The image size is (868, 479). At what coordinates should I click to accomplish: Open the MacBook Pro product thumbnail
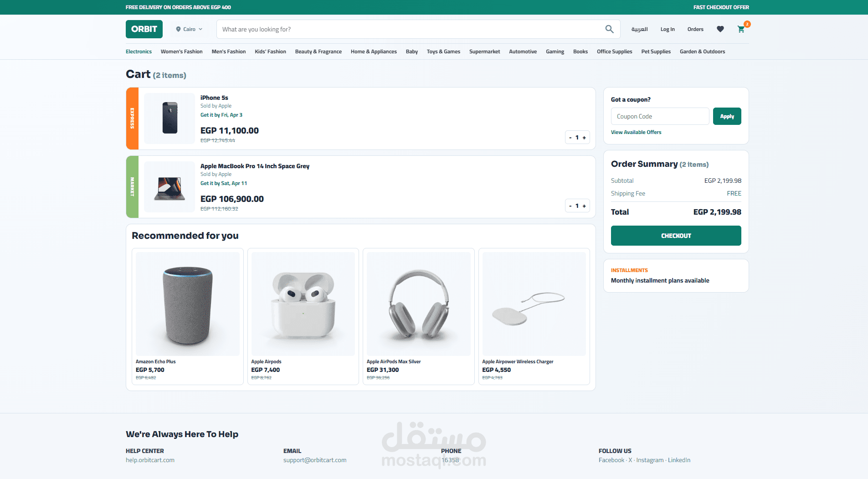click(169, 187)
